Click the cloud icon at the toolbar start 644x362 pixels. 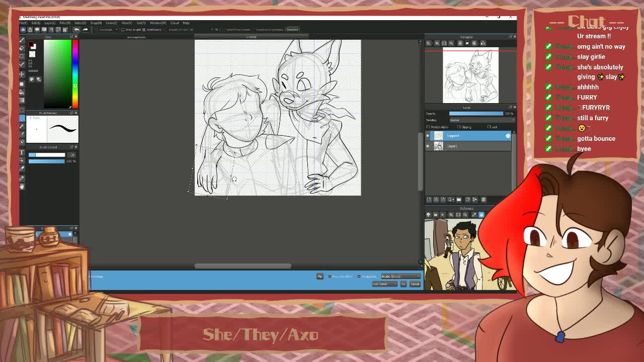pyautogui.click(x=23, y=30)
